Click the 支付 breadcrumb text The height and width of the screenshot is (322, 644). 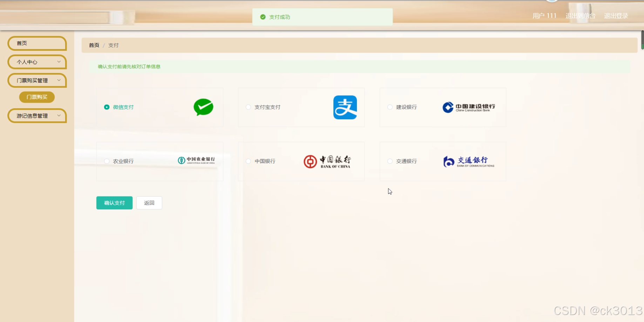[x=113, y=45]
